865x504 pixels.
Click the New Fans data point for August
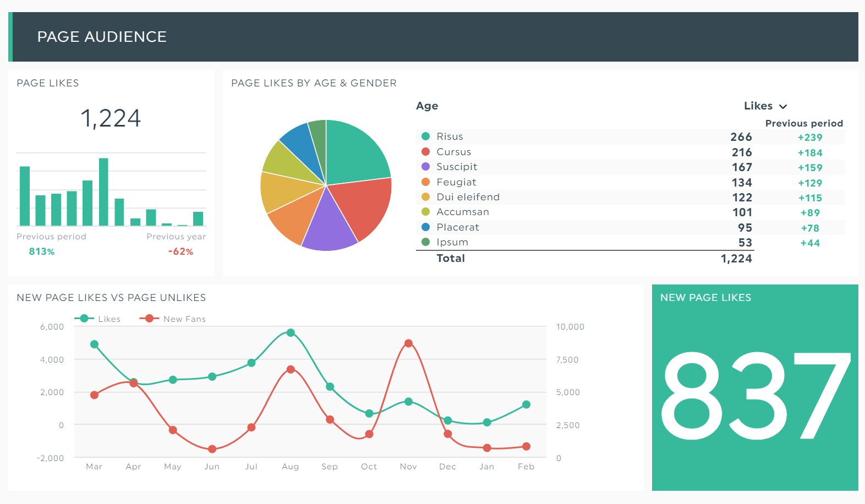point(291,369)
